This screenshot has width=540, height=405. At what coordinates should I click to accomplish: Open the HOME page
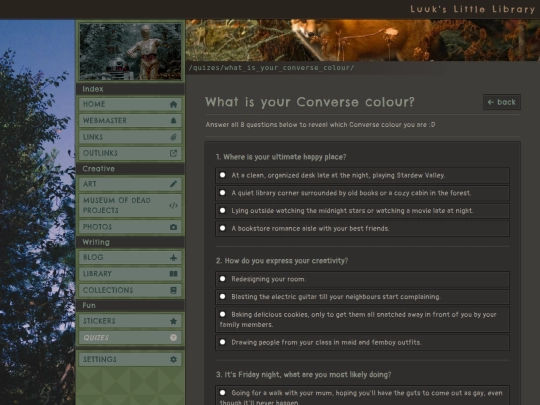pos(130,104)
